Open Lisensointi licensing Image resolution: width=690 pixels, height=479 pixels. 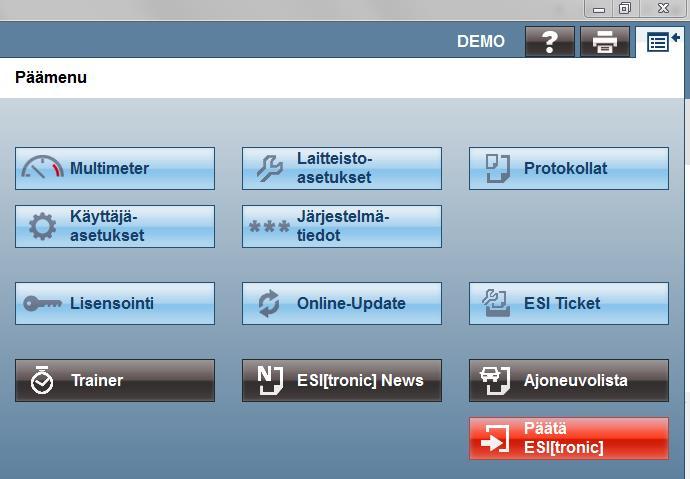click(115, 303)
